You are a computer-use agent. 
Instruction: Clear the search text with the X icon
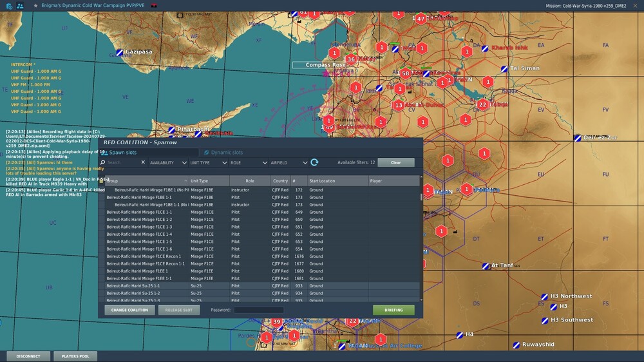pos(143,163)
